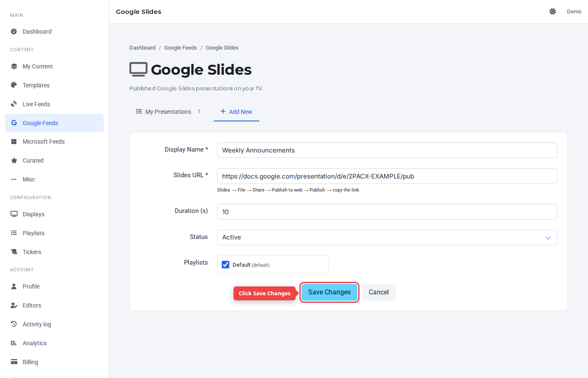588x378 pixels.
Task: Click the Editors user-edit icon
Action: [14, 305]
